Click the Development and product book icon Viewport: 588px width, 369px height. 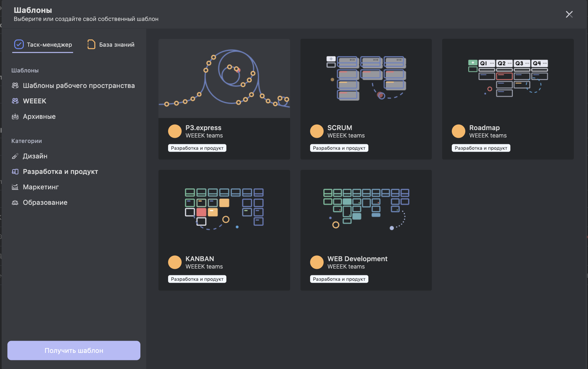[15, 172]
